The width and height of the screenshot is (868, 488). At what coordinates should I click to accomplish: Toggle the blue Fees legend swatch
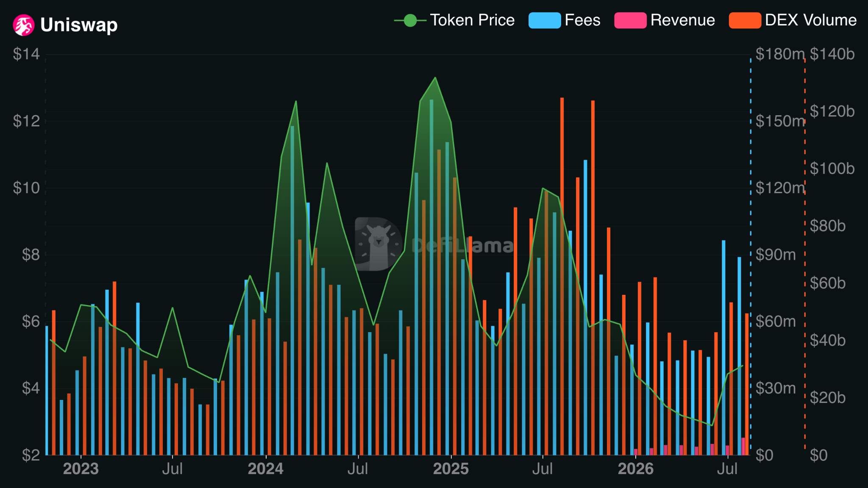click(545, 20)
